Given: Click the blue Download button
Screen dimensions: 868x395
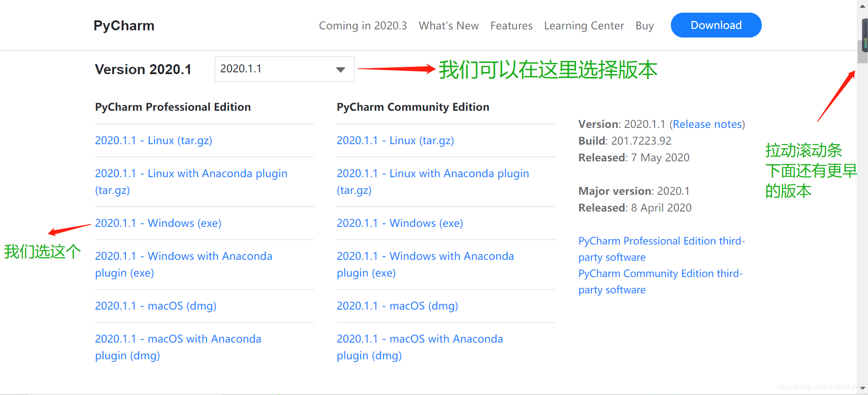Looking at the screenshot, I should pos(716,25).
